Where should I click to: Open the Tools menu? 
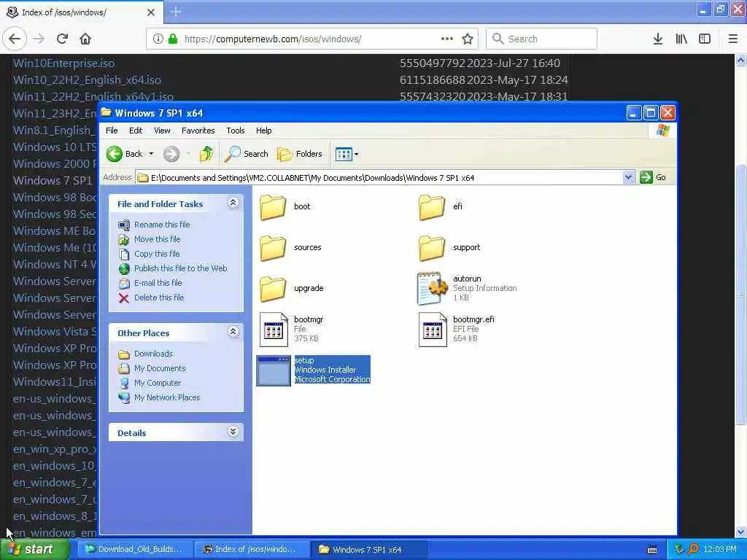[x=236, y=131]
